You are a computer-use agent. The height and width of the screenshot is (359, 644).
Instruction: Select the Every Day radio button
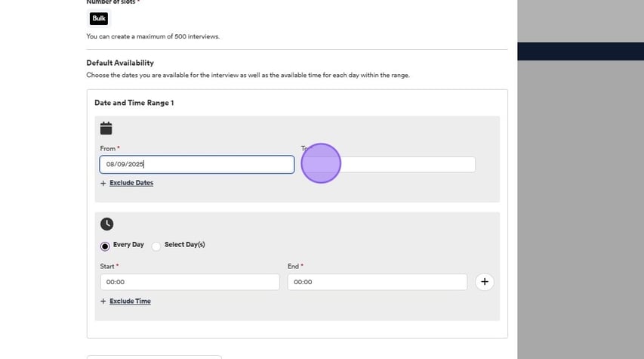pyautogui.click(x=105, y=246)
